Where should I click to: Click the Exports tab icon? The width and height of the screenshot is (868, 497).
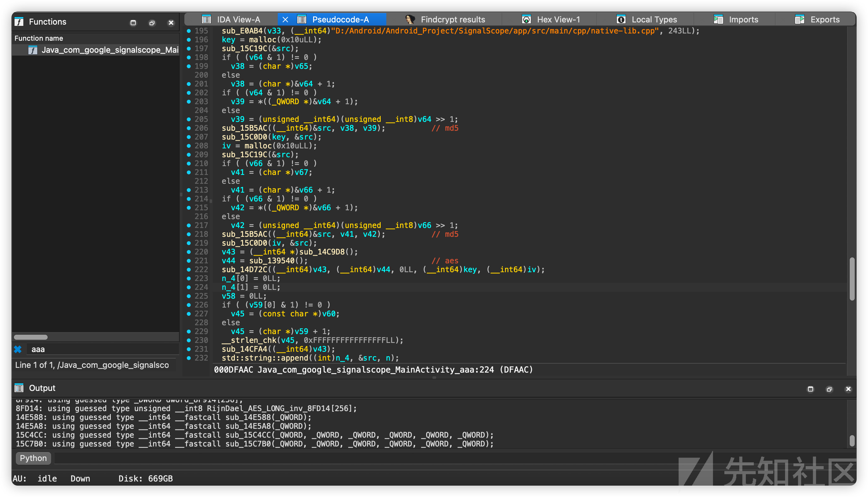(800, 20)
